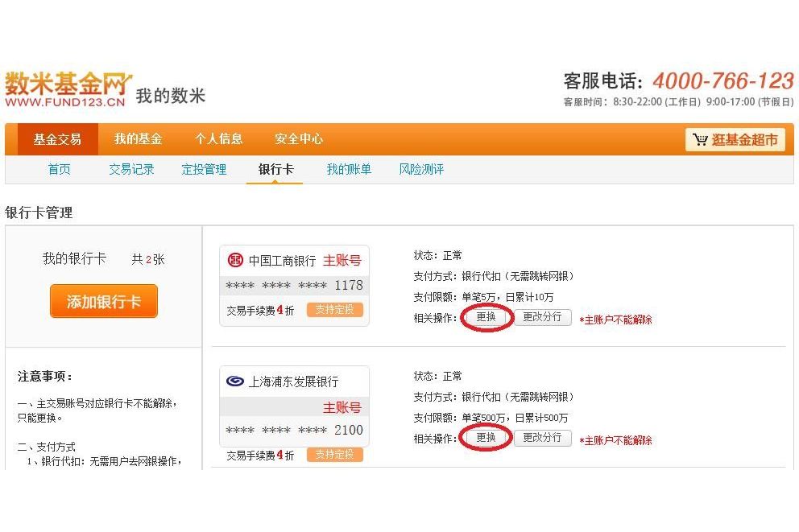Click the 注意事项 heading
Viewport: 799px width, 532px height.
click(x=45, y=376)
